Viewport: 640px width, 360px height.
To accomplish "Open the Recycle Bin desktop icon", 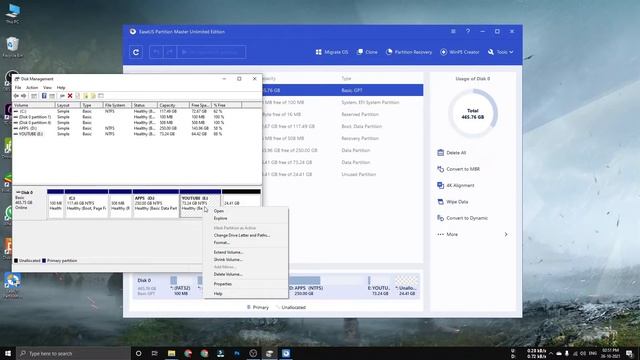I will tap(12, 47).
